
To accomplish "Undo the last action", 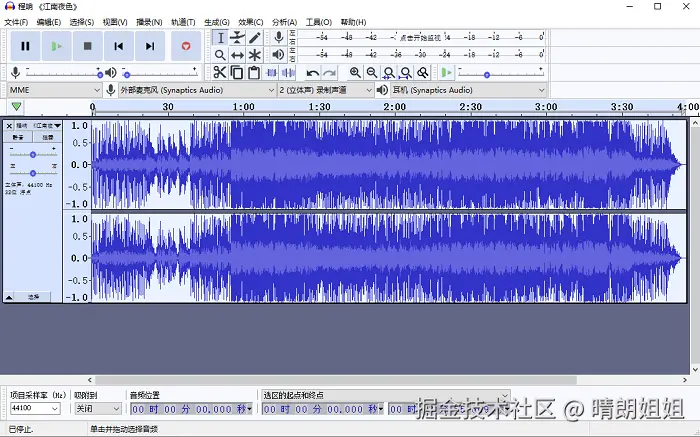I will tap(312, 73).
